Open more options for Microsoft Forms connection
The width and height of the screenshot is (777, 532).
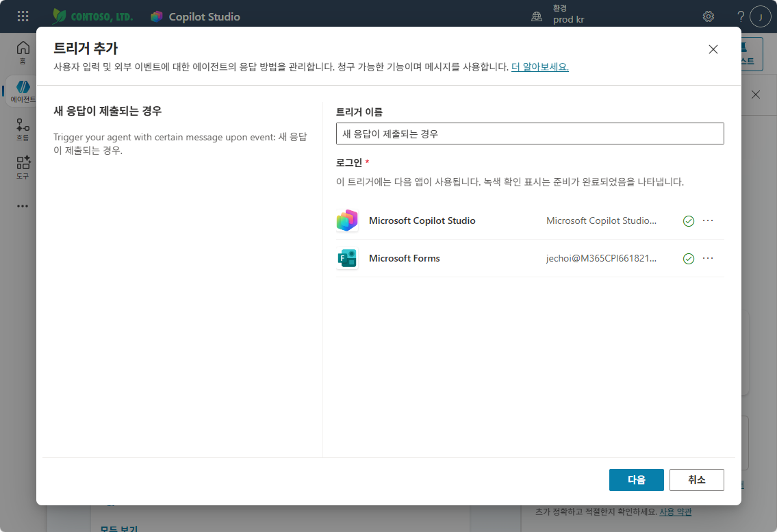tap(708, 258)
